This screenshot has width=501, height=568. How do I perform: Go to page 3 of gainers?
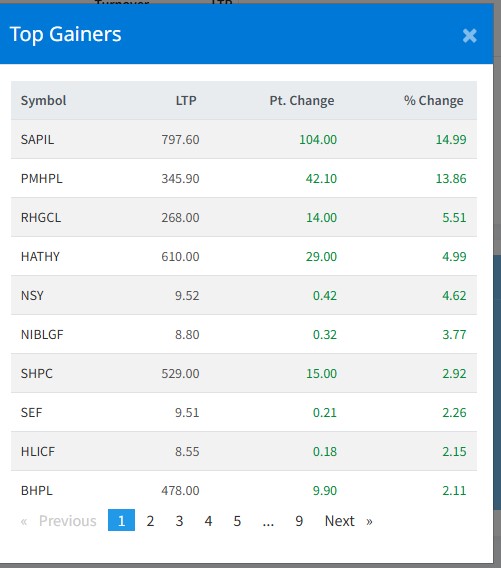point(179,521)
